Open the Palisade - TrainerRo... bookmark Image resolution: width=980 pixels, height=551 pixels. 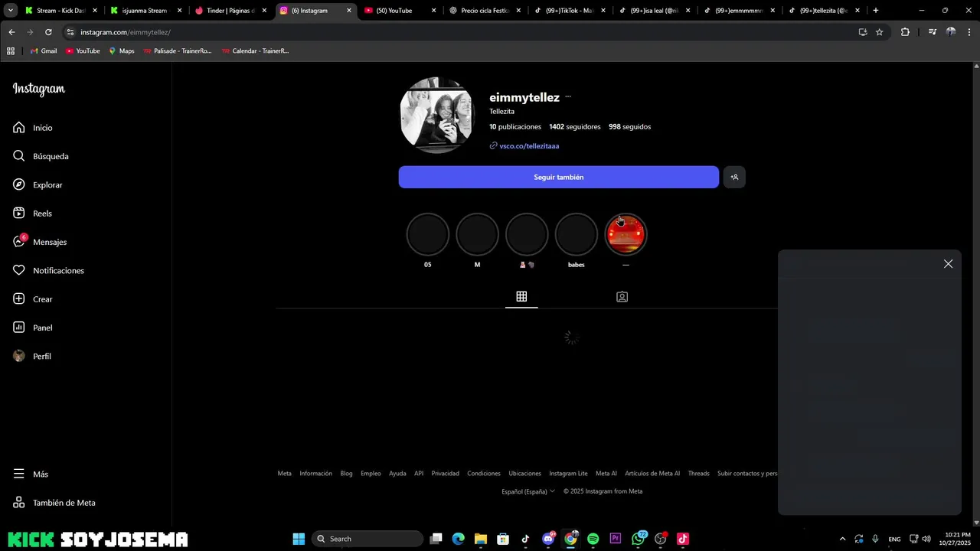pyautogui.click(x=177, y=51)
